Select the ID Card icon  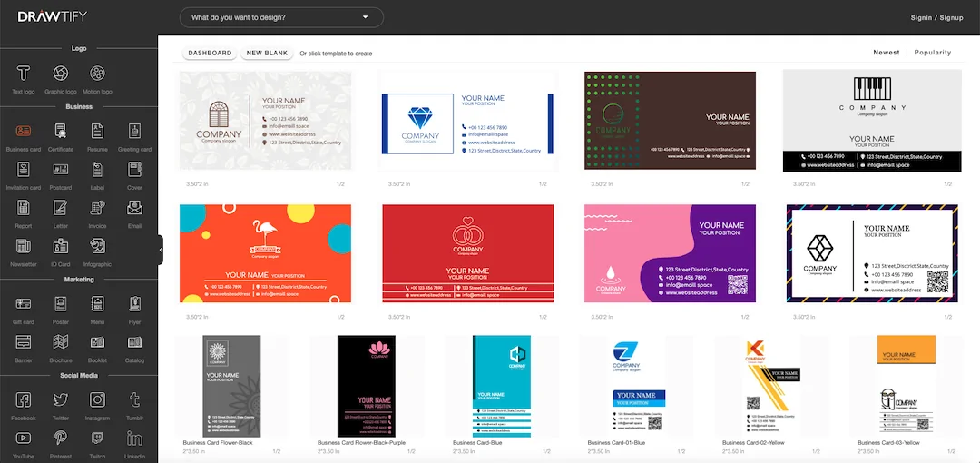click(61, 246)
